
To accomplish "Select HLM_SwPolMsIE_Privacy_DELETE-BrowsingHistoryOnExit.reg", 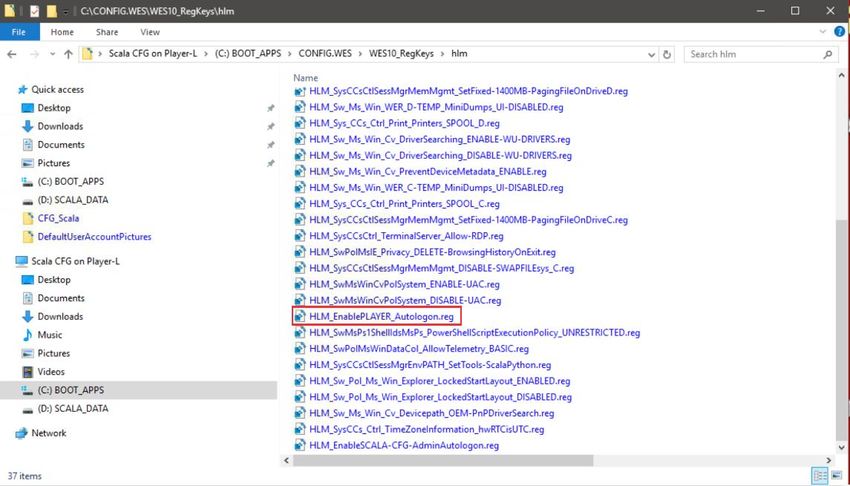I will click(432, 252).
